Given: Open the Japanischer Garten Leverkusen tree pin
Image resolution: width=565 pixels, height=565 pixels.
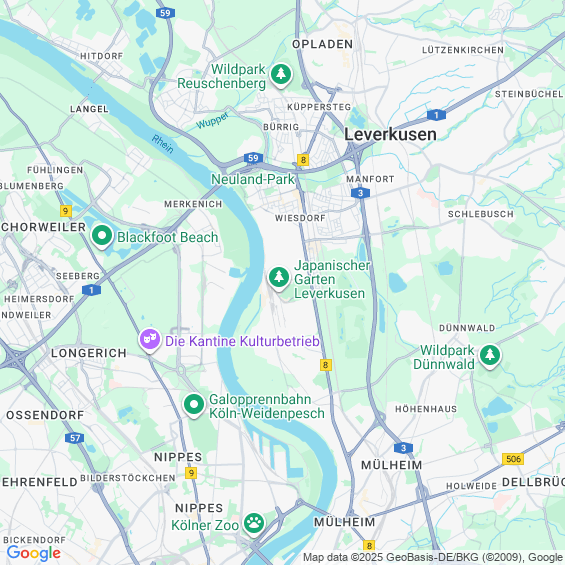Looking at the screenshot, I should 279,278.
